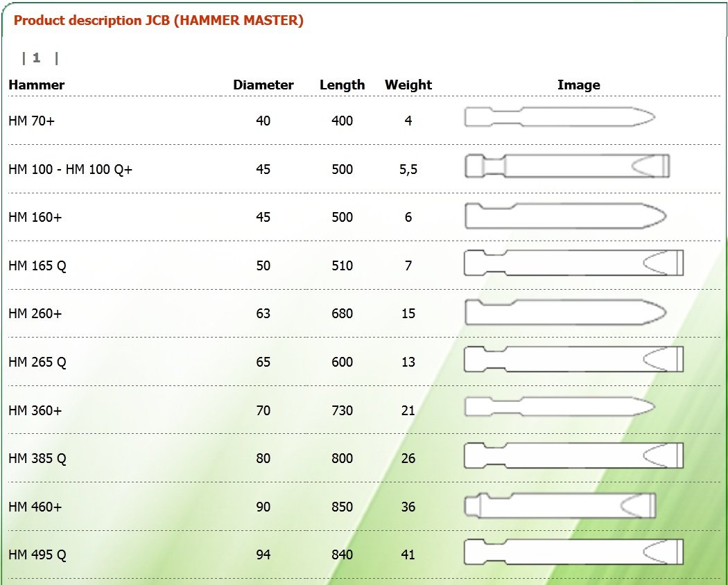This screenshot has height=585, width=728.
Task: Open page 1 in pagination
Action: pyautogui.click(x=36, y=58)
